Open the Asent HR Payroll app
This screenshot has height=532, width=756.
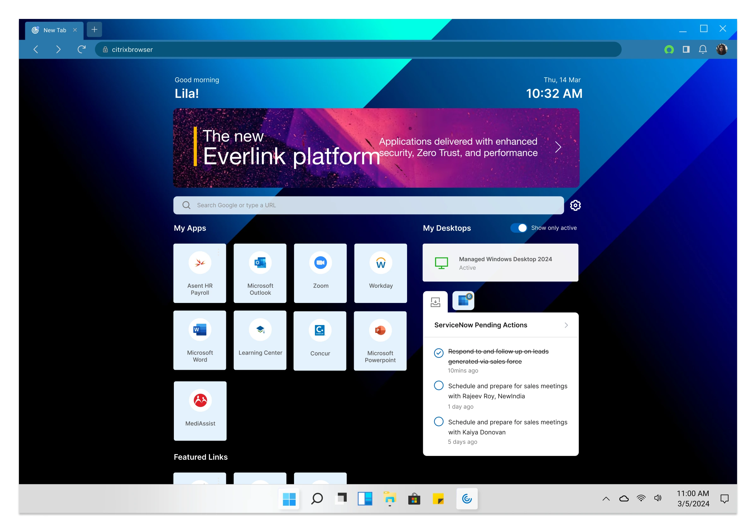coord(199,273)
